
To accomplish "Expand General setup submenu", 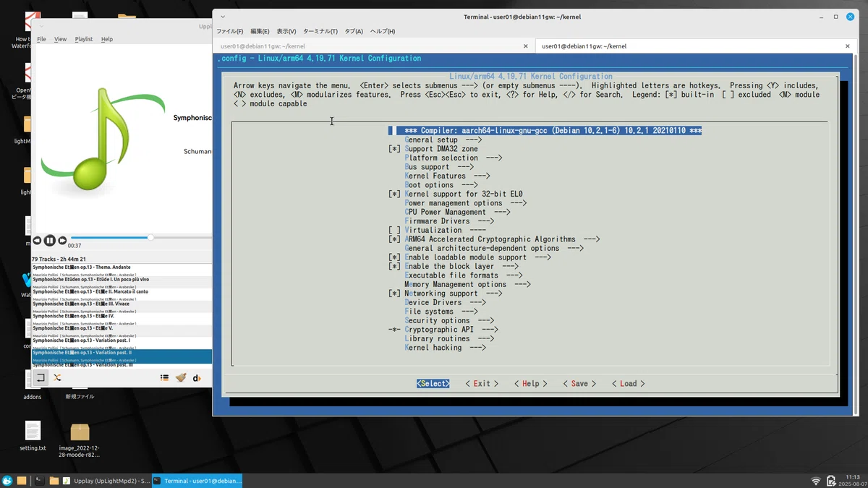I will (x=443, y=140).
